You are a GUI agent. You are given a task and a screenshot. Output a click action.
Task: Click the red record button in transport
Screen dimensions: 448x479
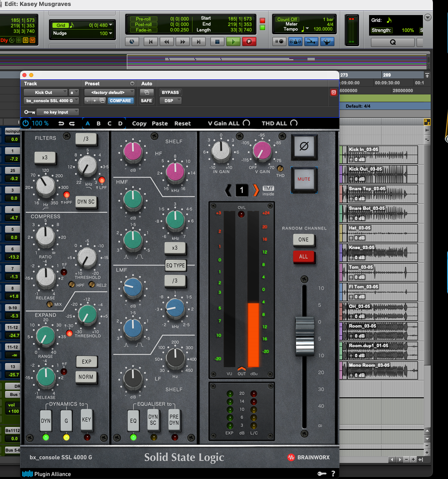click(249, 42)
